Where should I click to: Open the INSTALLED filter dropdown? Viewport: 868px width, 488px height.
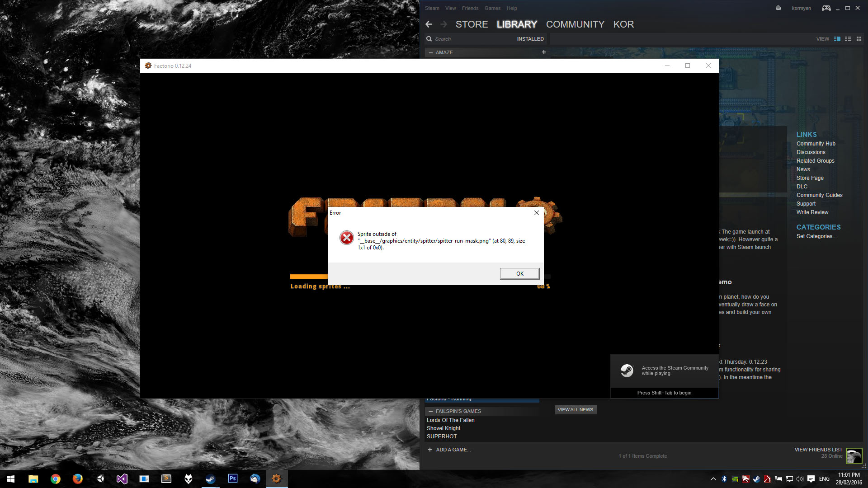(x=530, y=39)
